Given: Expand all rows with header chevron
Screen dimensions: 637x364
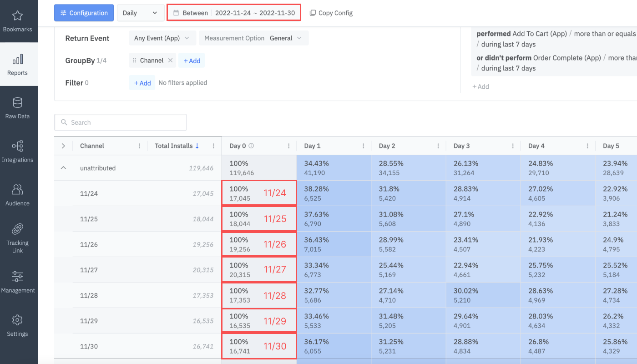Looking at the screenshot, I should 63,146.
